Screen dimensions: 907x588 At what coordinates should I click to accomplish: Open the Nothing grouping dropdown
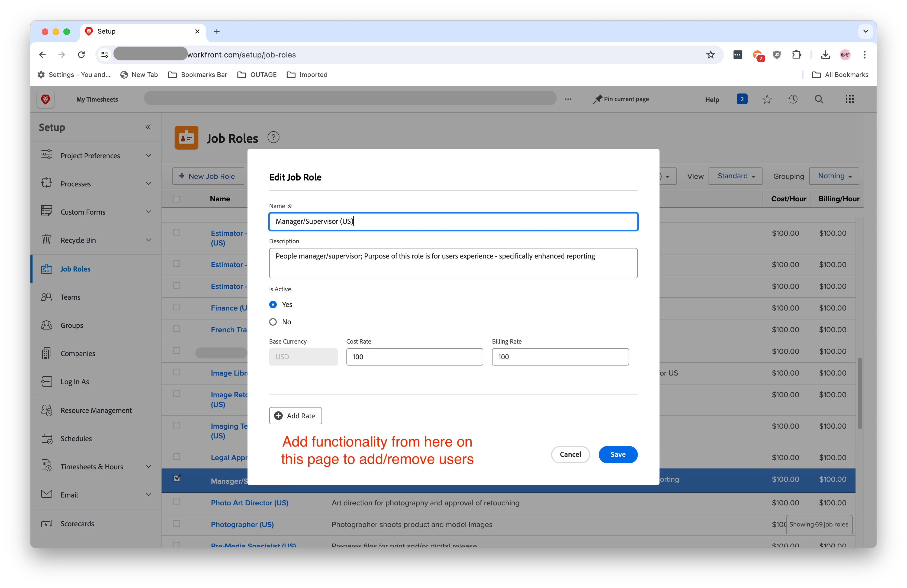tap(834, 176)
